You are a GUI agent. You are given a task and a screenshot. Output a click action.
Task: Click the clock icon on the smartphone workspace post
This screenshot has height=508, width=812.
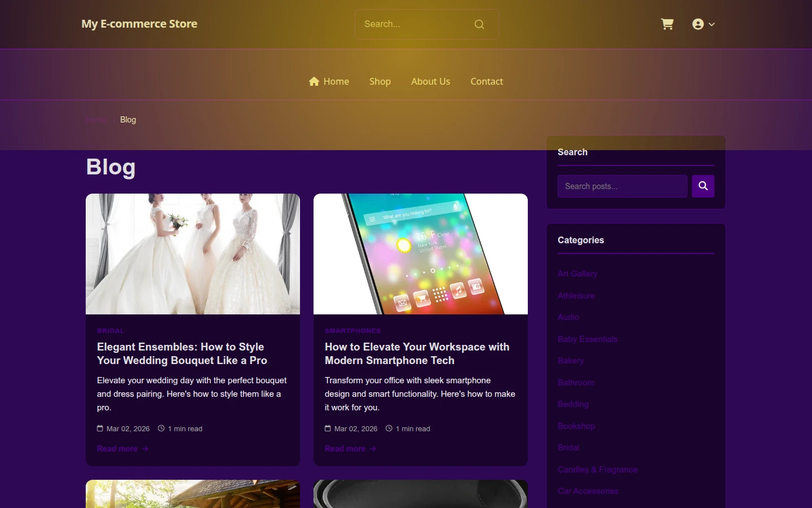pyautogui.click(x=389, y=428)
